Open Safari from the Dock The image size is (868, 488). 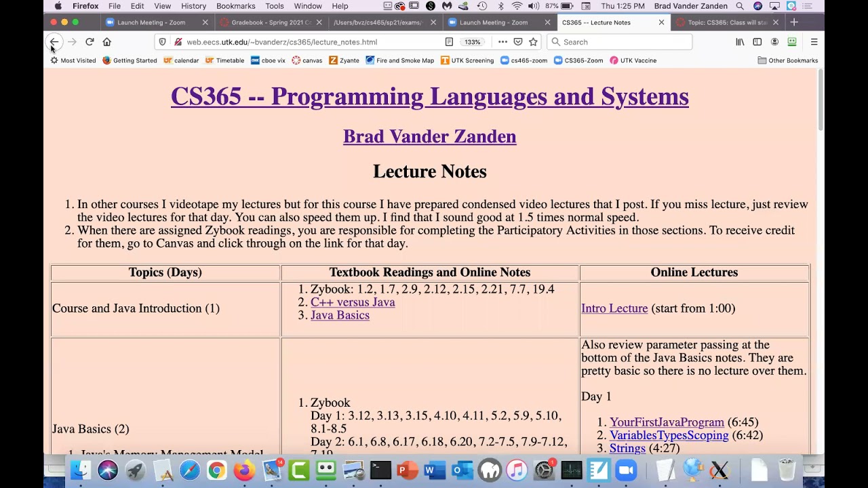[190, 470]
